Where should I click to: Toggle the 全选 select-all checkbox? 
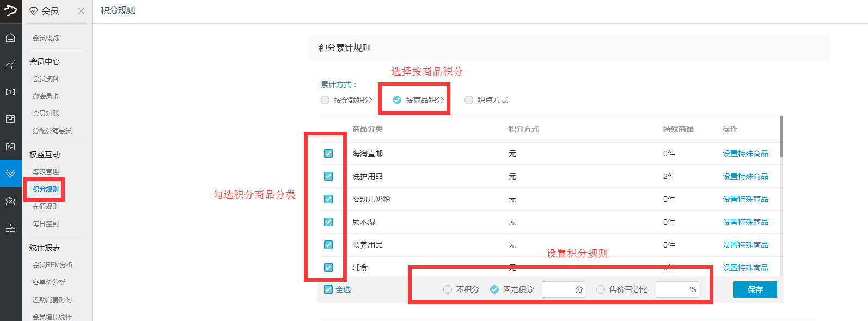pyautogui.click(x=328, y=289)
